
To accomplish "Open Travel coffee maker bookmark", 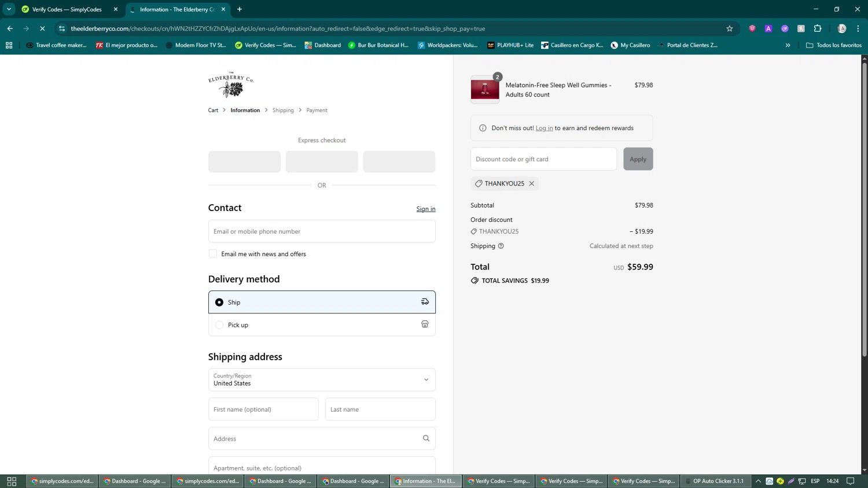I will click(56, 45).
